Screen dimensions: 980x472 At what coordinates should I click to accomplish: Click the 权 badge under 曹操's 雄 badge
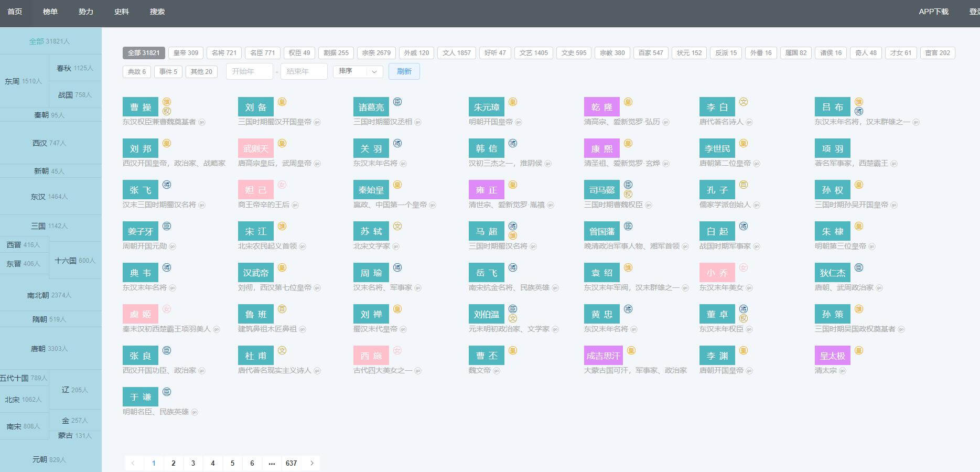[167, 111]
